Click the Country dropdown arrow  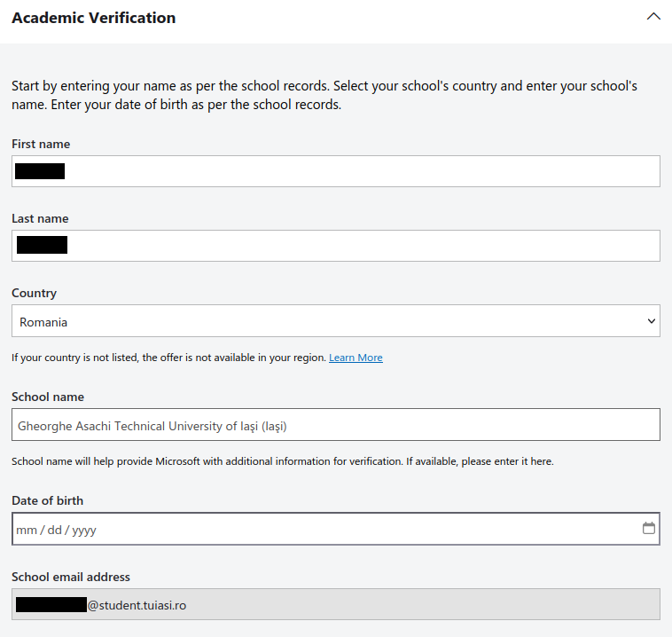652,321
